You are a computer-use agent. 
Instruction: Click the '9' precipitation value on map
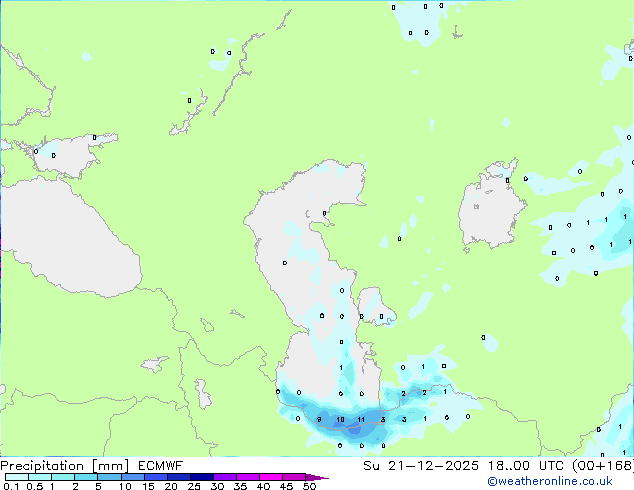coord(319,420)
